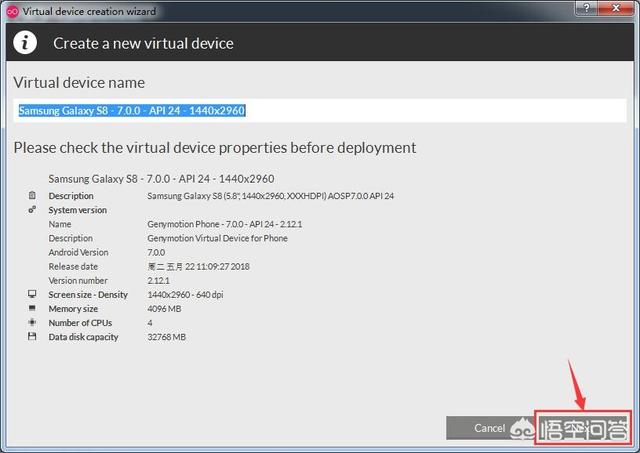Click the Memory size value '4096 MB'

164,309
